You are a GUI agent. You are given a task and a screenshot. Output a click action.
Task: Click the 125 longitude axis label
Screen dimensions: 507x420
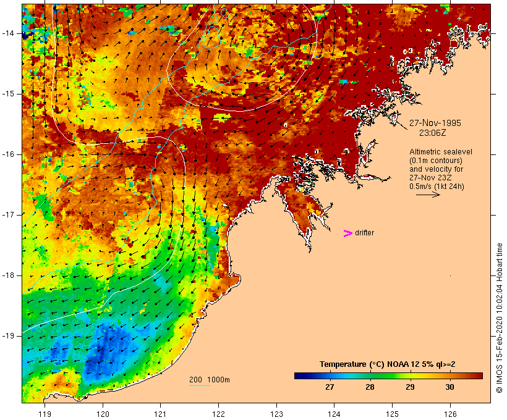[393, 414]
